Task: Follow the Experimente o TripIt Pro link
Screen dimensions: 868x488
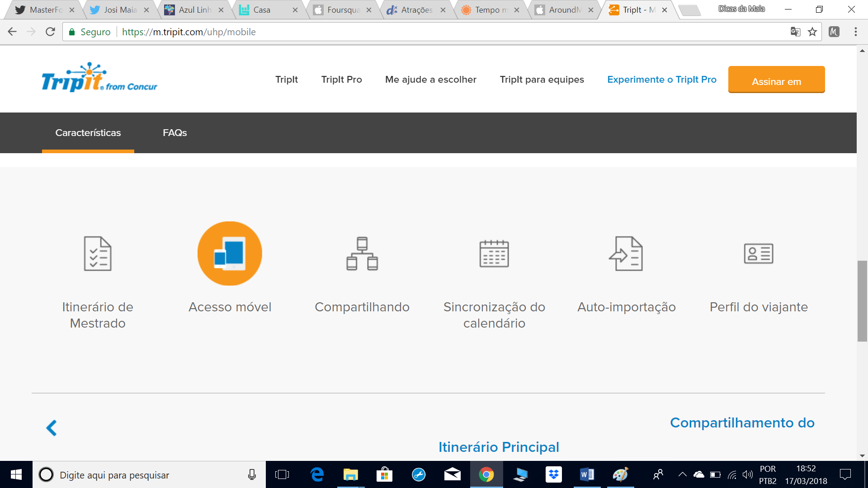Action: (661, 80)
